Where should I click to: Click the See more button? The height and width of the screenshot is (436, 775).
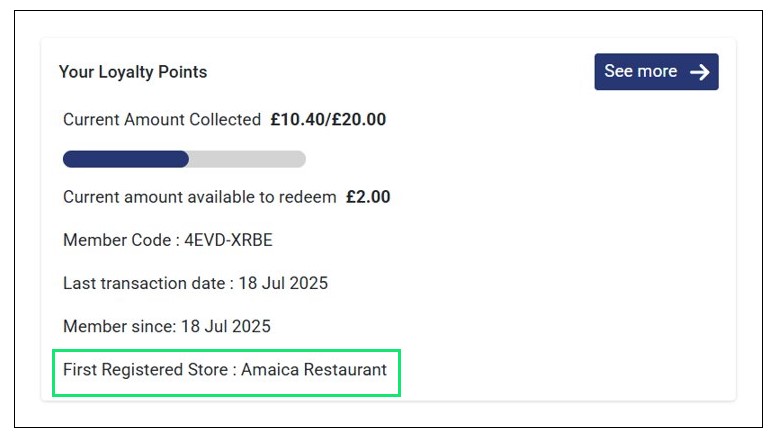coord(656,72)
